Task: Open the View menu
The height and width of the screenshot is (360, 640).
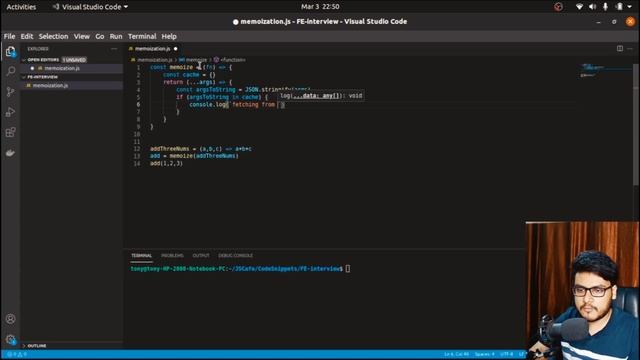Action: pos(82,36)
